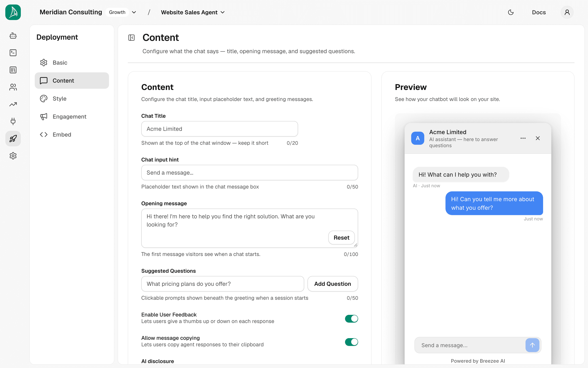Close the chat preview window

[x=538, y=138]
